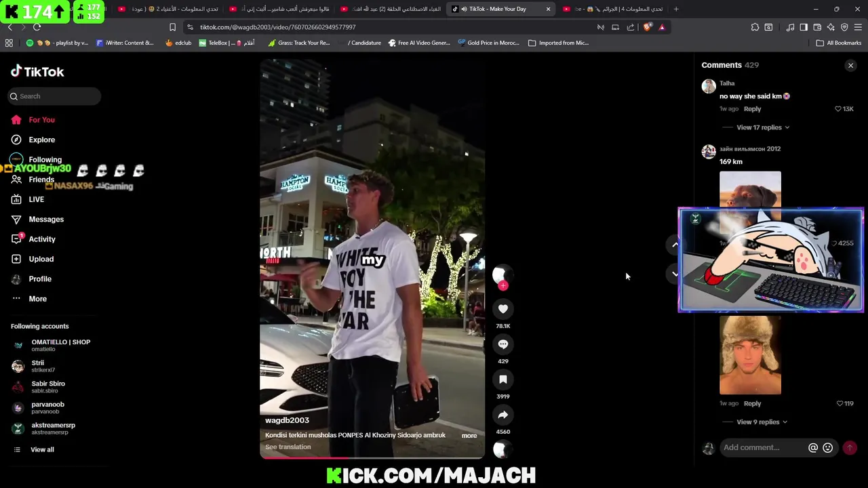Close the TikTok - Make Your Day tab
Viewport: 868px width, 488px height.
pos(548,9)
